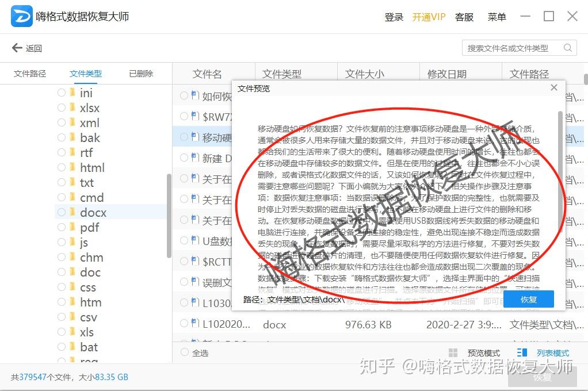Click the cmd folder icon
588x391 pixels.
pos(72,197)
